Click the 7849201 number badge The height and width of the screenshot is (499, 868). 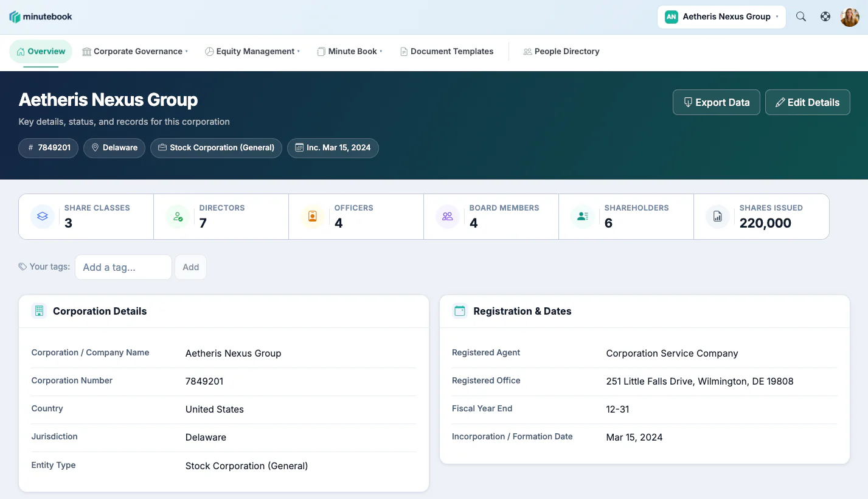pos(49,148)
